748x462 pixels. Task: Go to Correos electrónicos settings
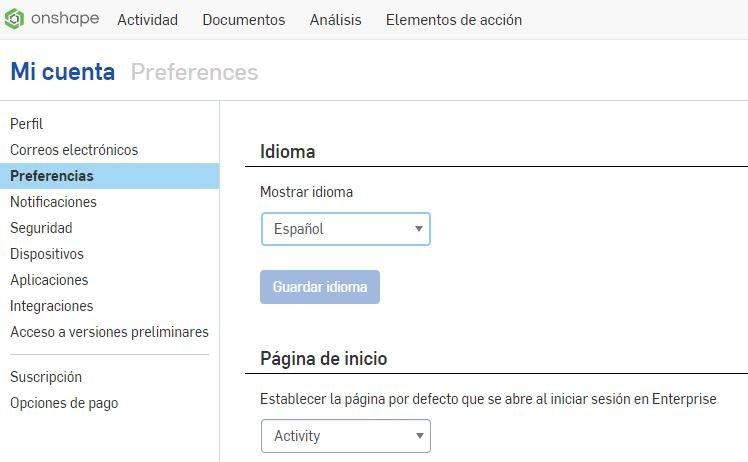[74, 150]
